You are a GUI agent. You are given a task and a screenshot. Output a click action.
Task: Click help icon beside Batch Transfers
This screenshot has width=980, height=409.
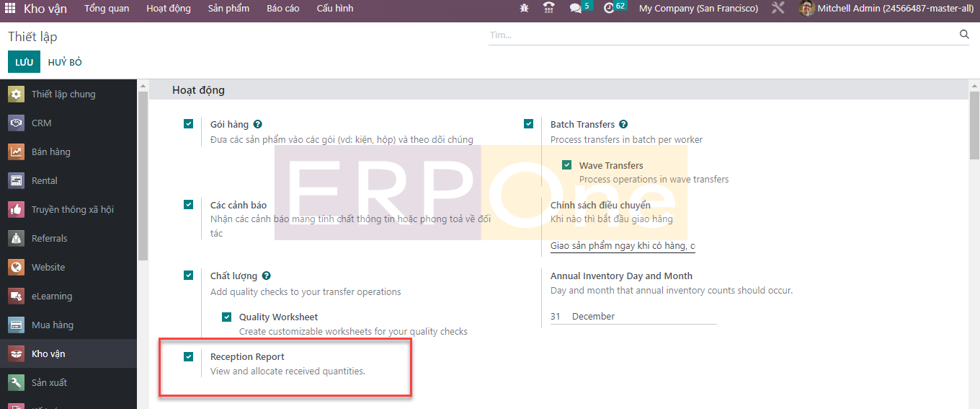623,124
